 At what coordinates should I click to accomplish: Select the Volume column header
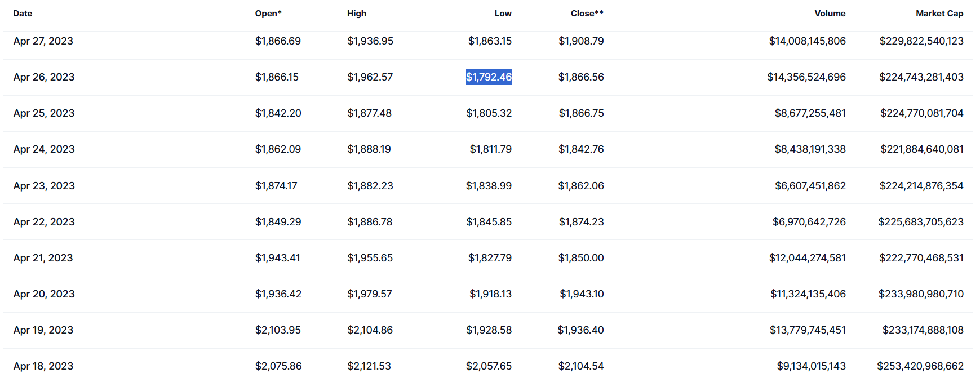pos(830,14)
